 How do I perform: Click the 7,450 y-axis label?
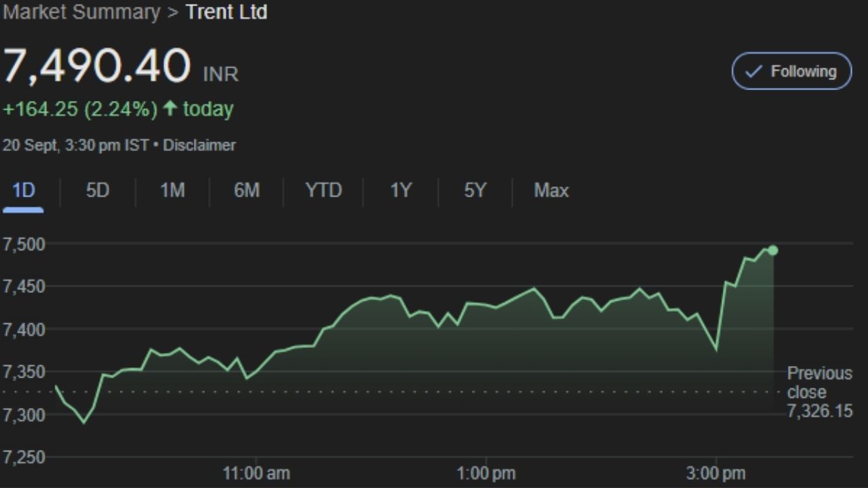coord(24,287)
